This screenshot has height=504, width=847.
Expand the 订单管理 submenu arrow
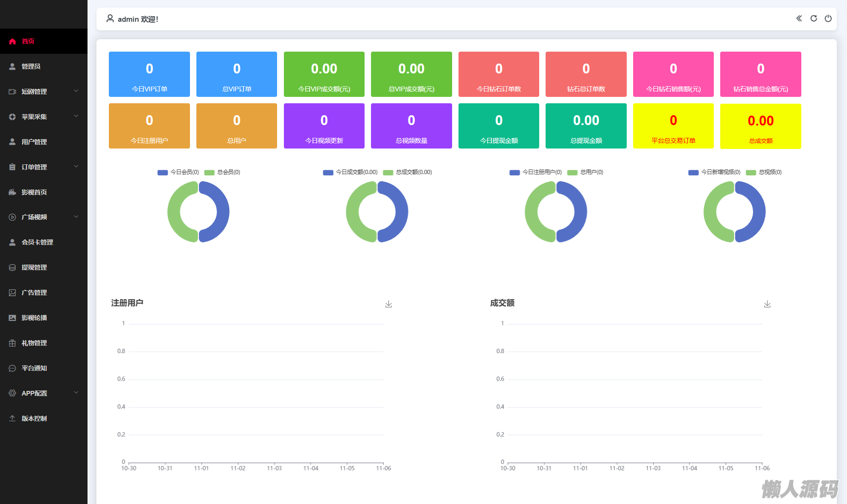[x=76, y=166]
